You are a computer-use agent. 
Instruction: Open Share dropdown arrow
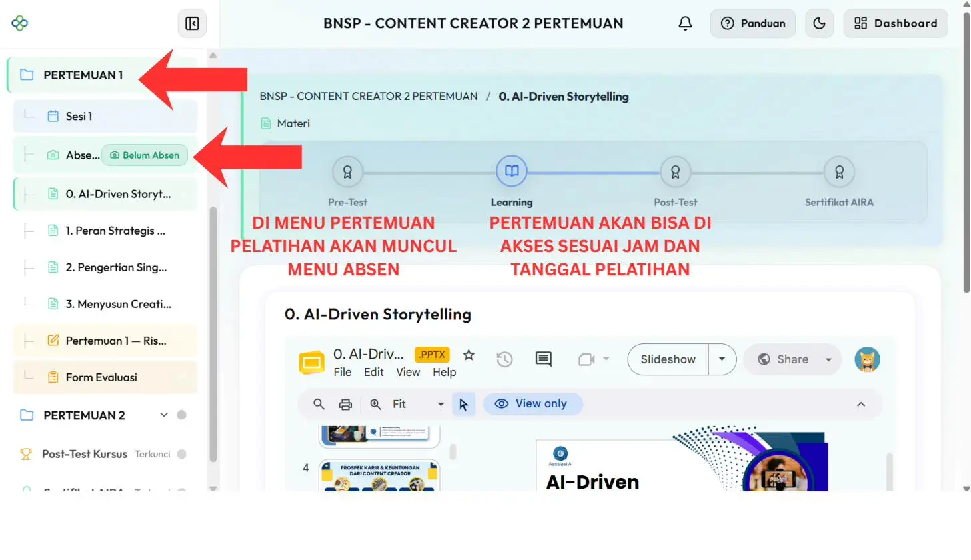coord(829,359)
